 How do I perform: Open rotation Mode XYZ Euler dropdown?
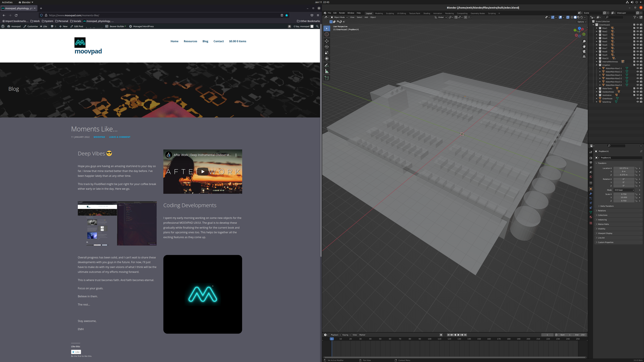(x=624, y=190)
